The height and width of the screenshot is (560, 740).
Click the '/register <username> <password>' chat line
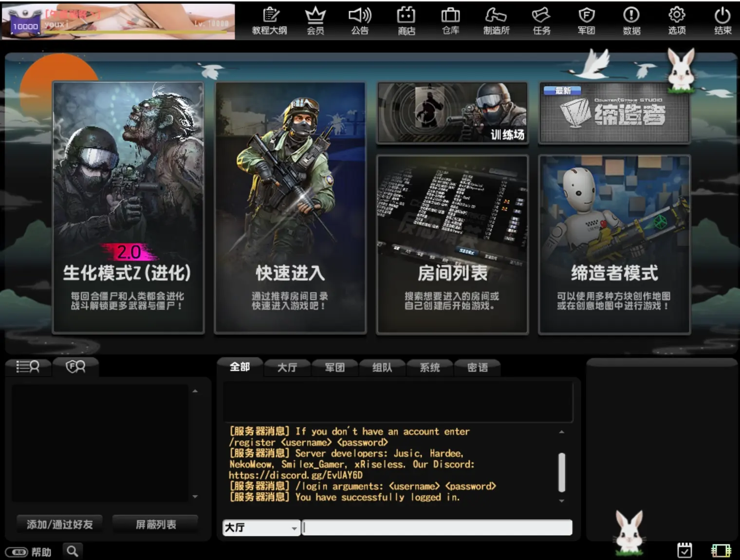tap(309, 442)
